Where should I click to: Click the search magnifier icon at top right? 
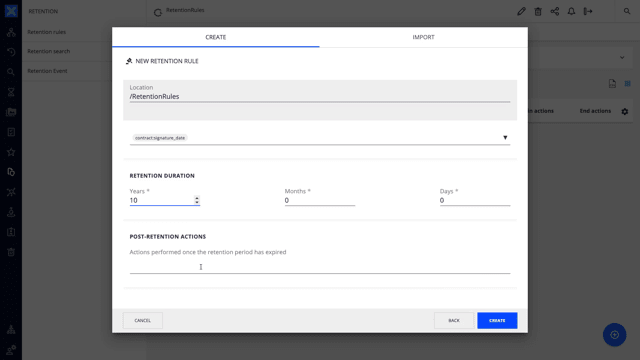(x=627, y=11)
